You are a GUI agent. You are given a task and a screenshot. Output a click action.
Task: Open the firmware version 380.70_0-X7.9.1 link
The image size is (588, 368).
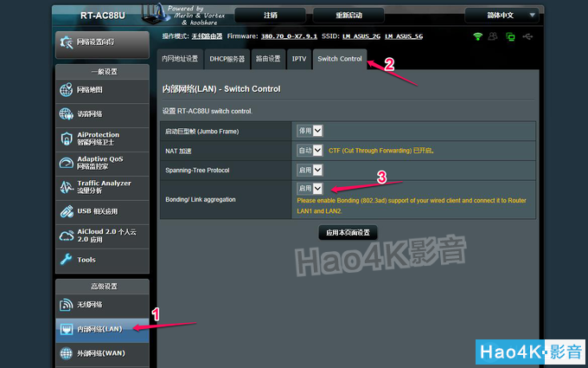pos(289,36)
